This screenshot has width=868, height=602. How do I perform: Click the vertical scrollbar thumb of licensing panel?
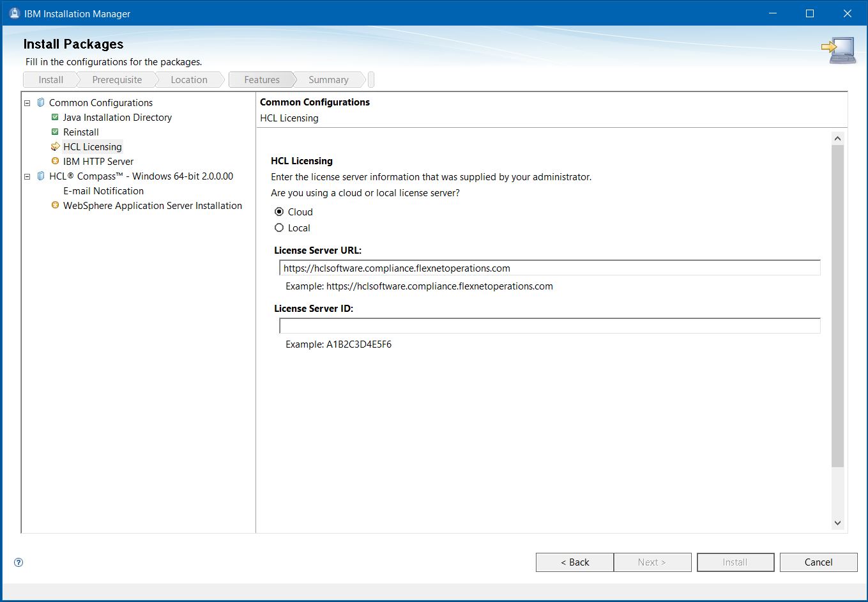coord(838,305)
